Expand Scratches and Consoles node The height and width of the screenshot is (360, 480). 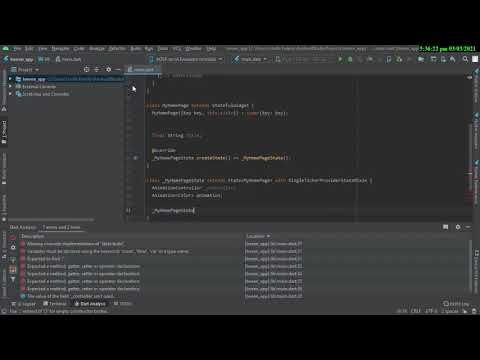(x=10, y=94)
